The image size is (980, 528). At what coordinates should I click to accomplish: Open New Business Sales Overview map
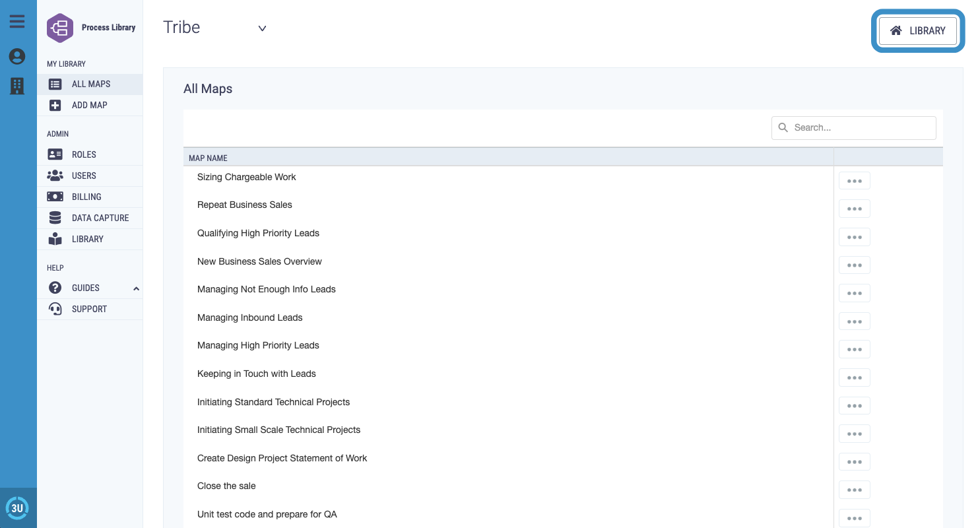(x=259, y=261)
